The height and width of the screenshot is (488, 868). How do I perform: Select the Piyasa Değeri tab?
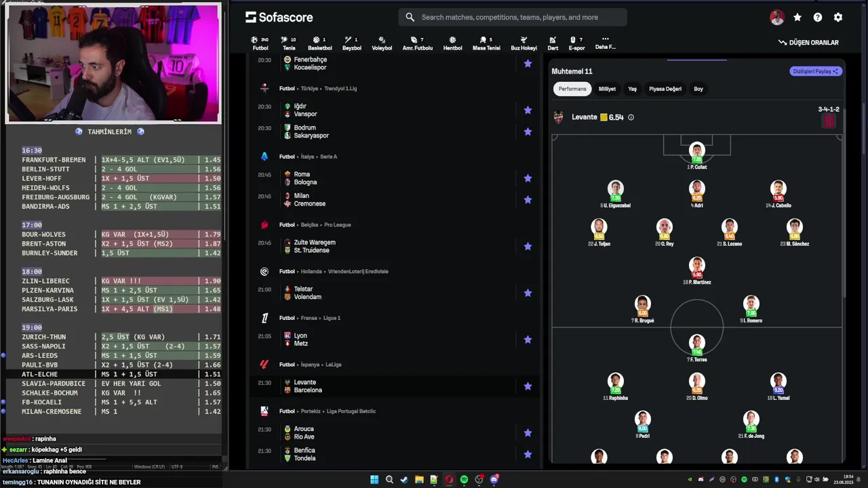click(x=665, y=89)
